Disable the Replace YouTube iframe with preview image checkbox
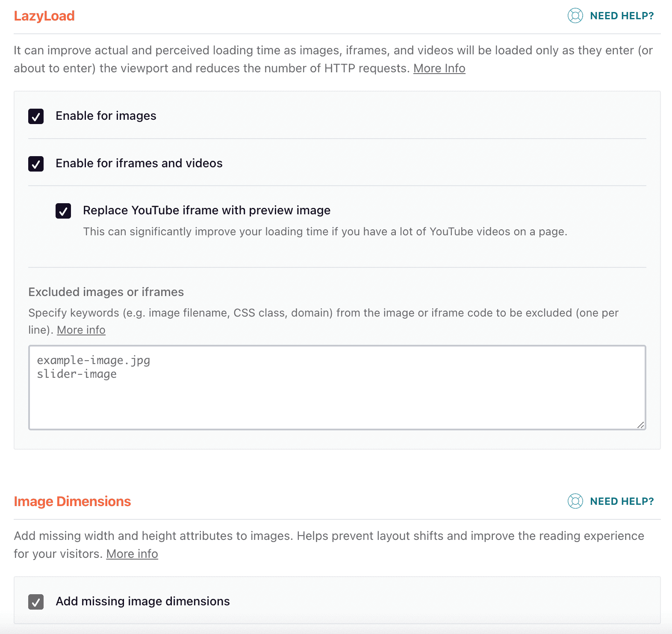 tap(63, 211)
